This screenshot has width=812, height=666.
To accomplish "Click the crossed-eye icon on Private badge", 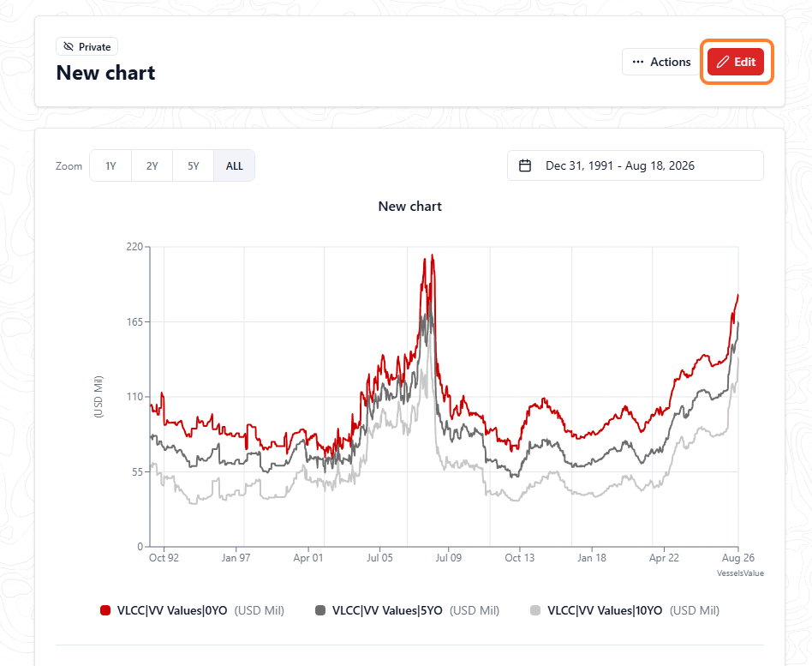I will tap(69, 46).
